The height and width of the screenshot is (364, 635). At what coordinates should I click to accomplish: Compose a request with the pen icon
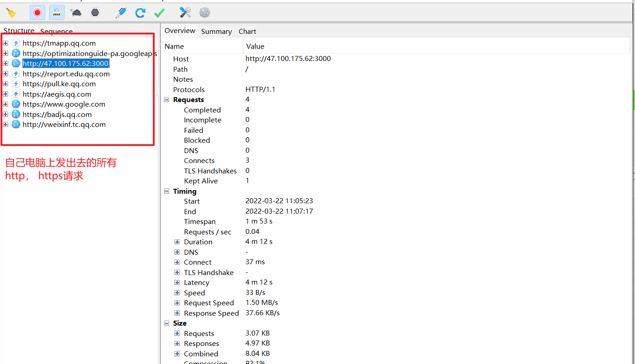(x=121, y=13)
